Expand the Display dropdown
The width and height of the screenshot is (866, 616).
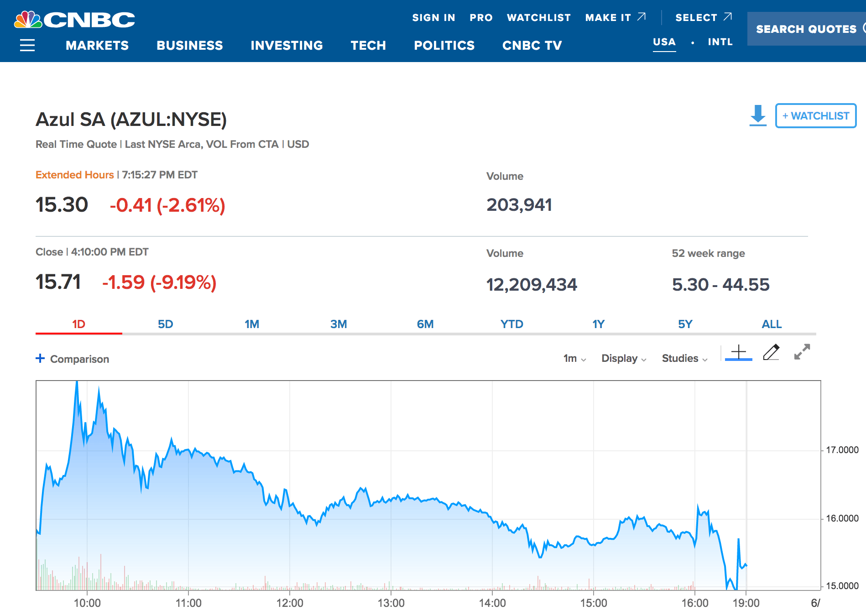pyautogui.click(x=624, y=359)
